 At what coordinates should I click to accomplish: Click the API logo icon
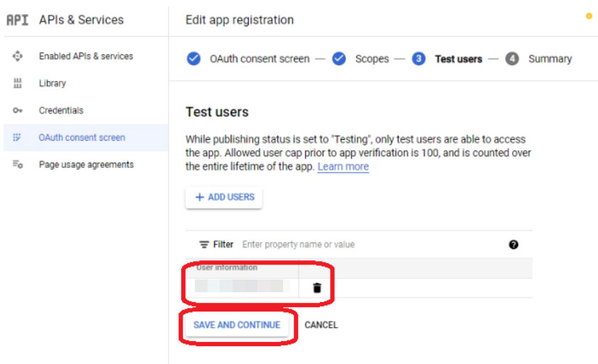point(17,20)
